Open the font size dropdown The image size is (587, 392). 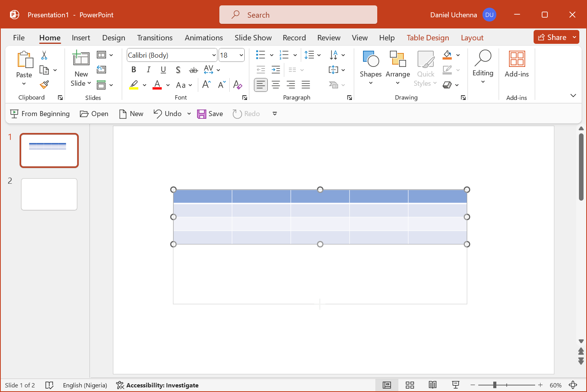coord(241,55)
